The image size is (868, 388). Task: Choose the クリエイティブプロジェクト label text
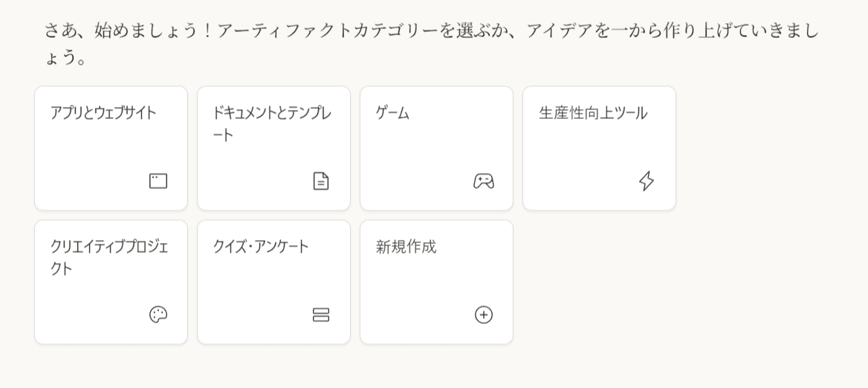(x=109, y=257)
